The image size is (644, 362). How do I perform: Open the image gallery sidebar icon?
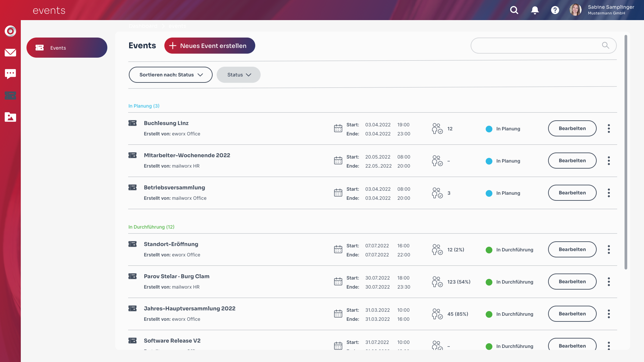[x=10, y=117]
